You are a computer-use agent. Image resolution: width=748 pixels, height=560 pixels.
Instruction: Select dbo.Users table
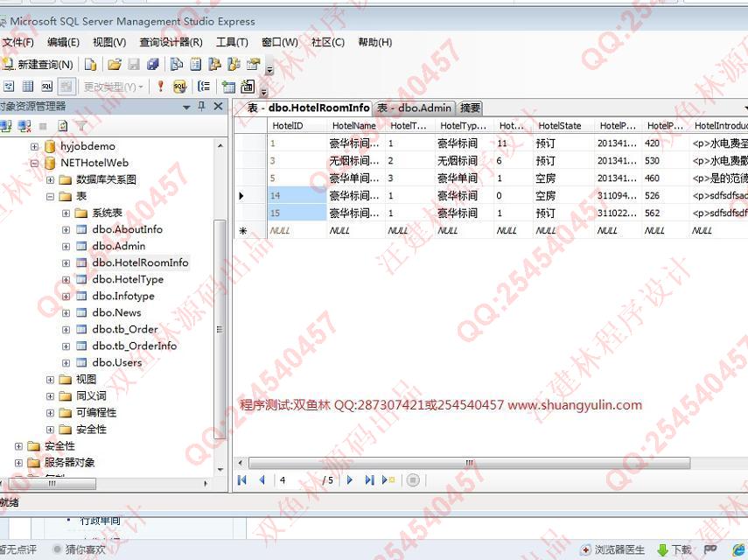[117, 363]
